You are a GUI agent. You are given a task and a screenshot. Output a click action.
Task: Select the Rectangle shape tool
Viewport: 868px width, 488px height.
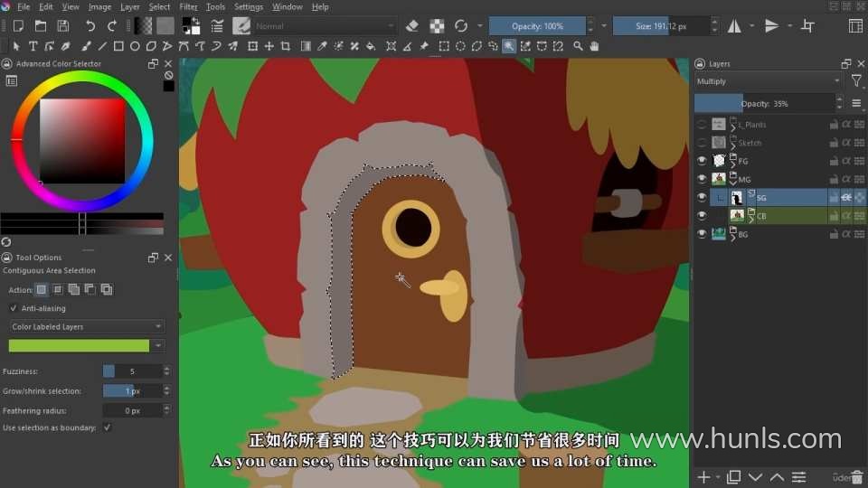coord(118,46)
